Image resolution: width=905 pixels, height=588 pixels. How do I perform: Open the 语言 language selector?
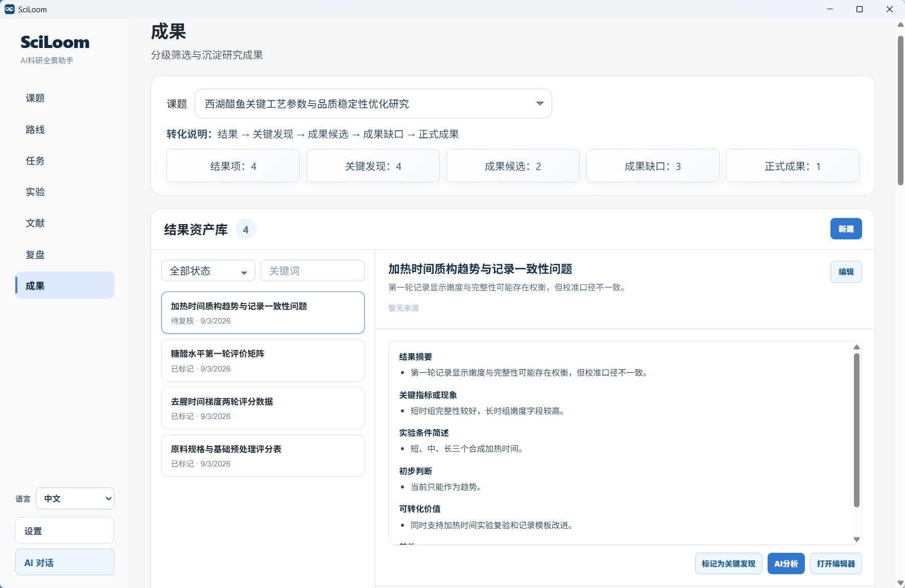click(x=75, y=499)
